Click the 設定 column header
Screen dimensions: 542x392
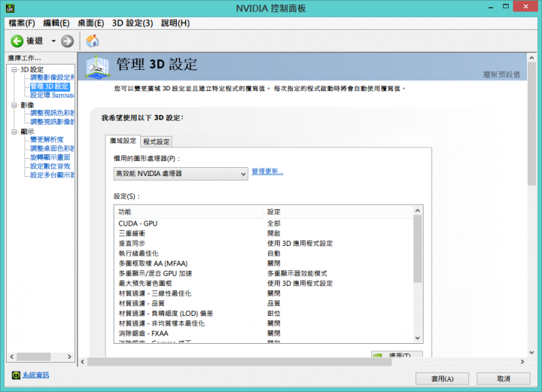click(x=338, y=211)
